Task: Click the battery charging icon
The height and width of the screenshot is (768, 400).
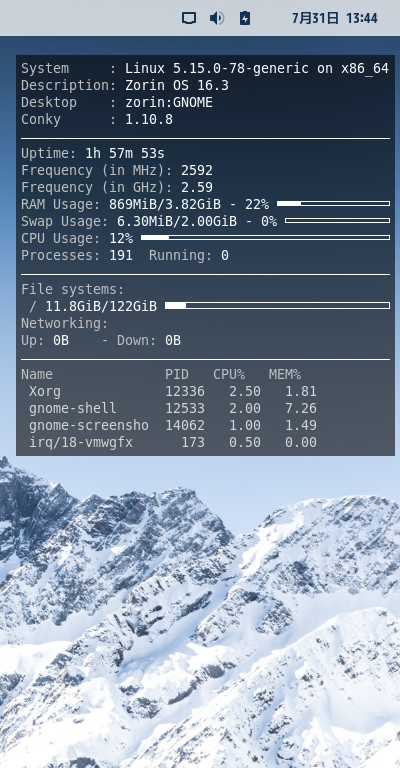Action: click(245, 19)
